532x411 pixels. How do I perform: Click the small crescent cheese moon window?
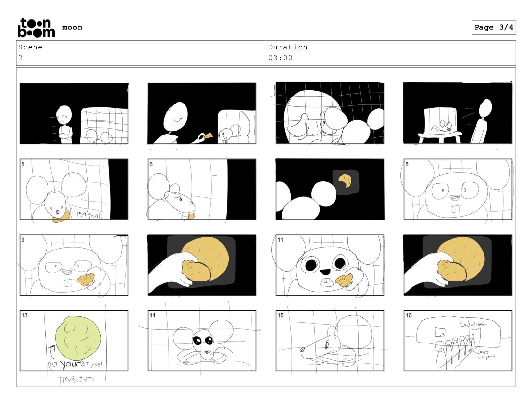coord(346,182)
